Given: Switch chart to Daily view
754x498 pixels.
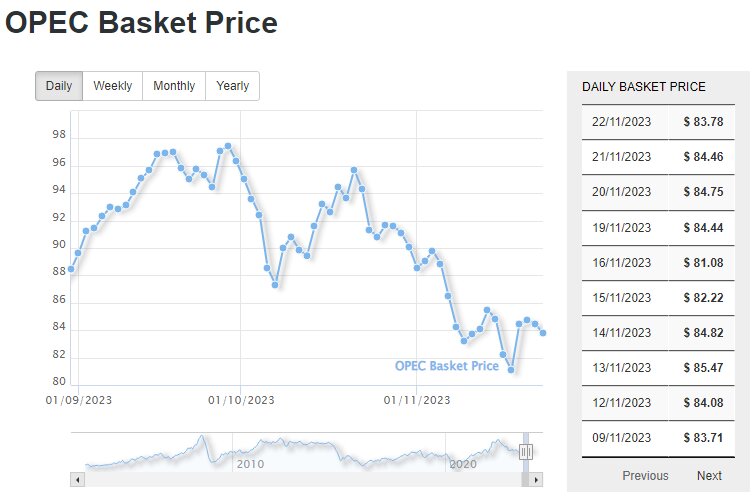Looking at the screenshot, I should coord(59,86).
